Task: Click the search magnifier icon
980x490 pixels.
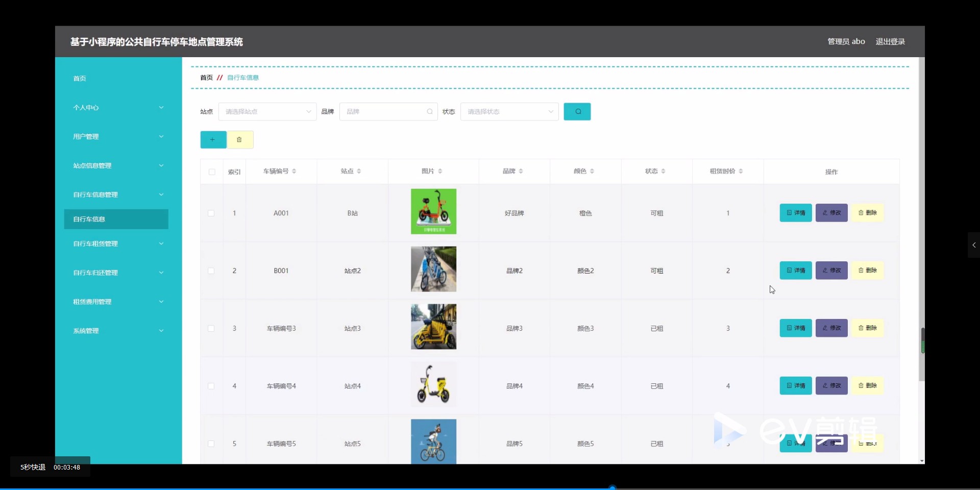Action: 577,111
